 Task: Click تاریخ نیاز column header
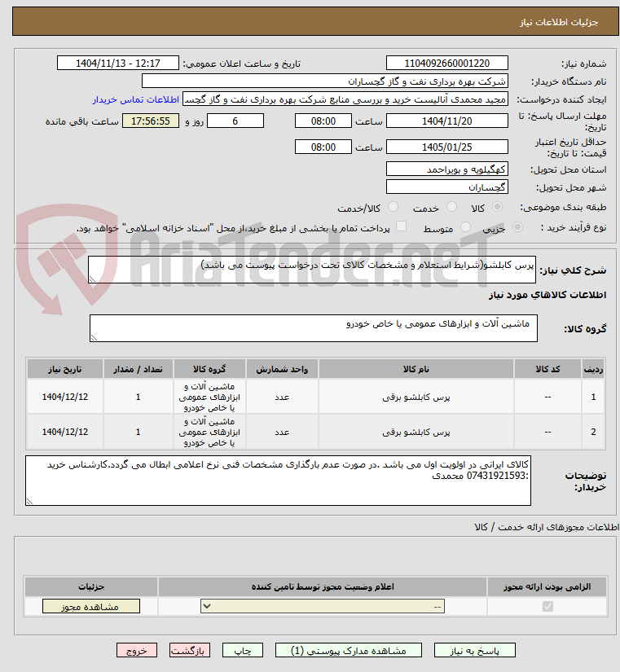coord(64,369)
